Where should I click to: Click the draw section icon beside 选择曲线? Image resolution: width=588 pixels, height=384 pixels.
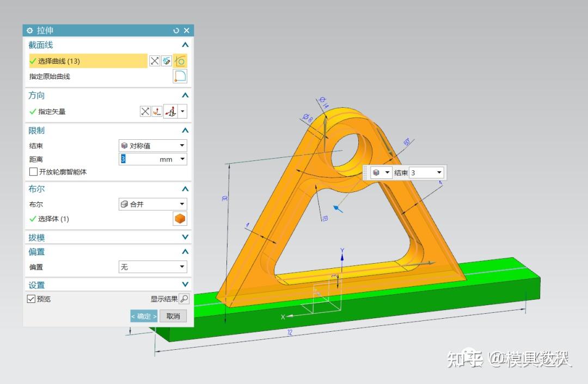(167, 61)
